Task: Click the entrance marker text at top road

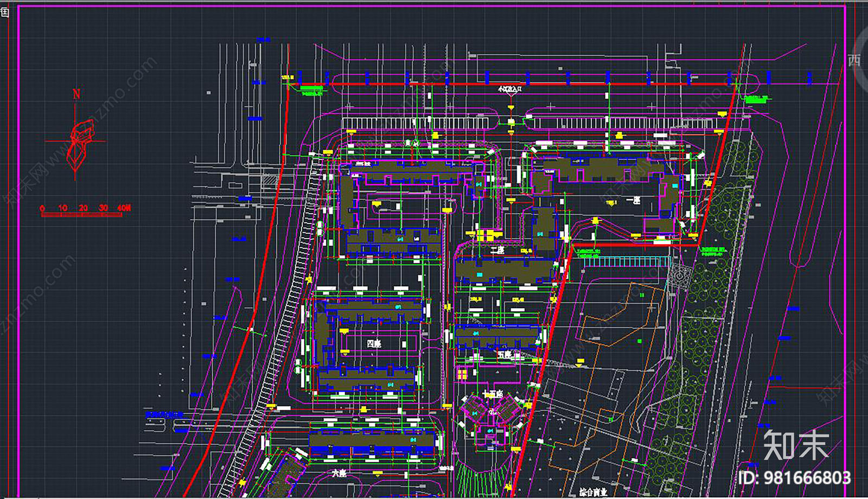Action: pos(510,88)
